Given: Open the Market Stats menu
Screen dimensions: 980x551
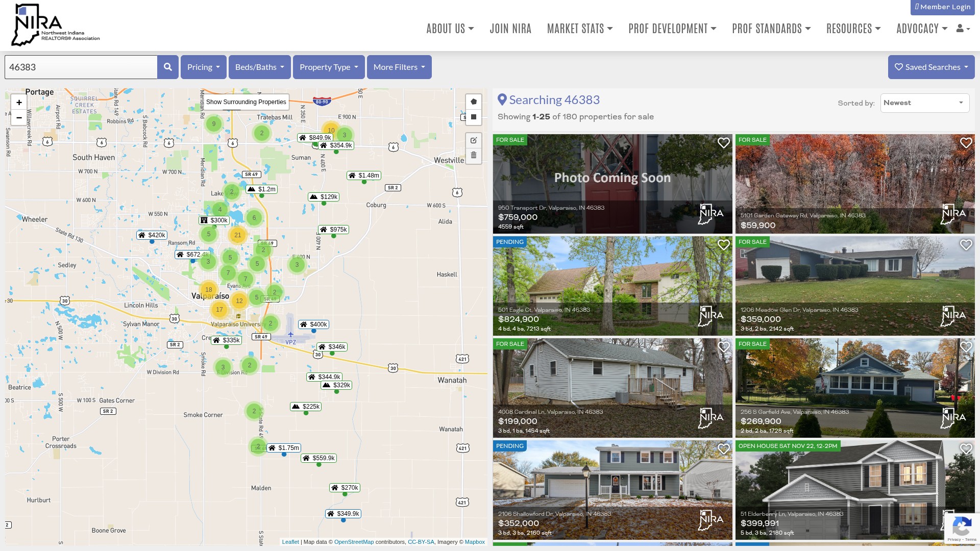Looking at the screenshot, I should 580,29.
